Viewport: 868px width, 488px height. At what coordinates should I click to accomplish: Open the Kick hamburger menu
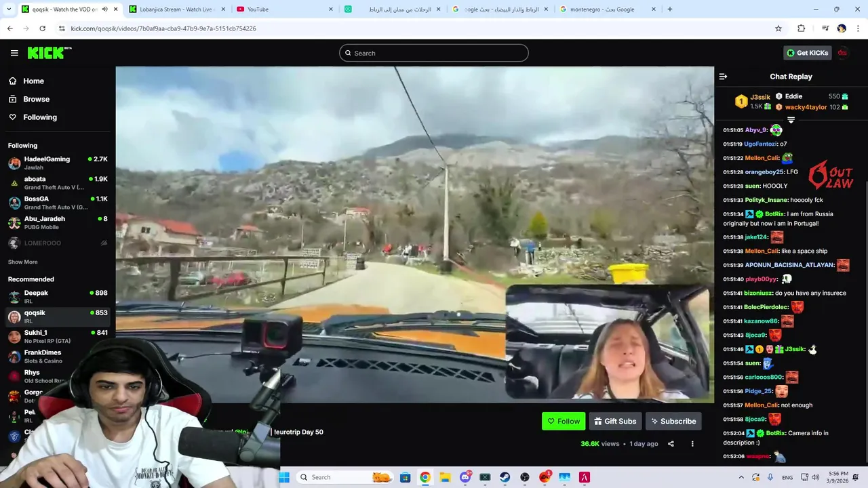point(14,53)
